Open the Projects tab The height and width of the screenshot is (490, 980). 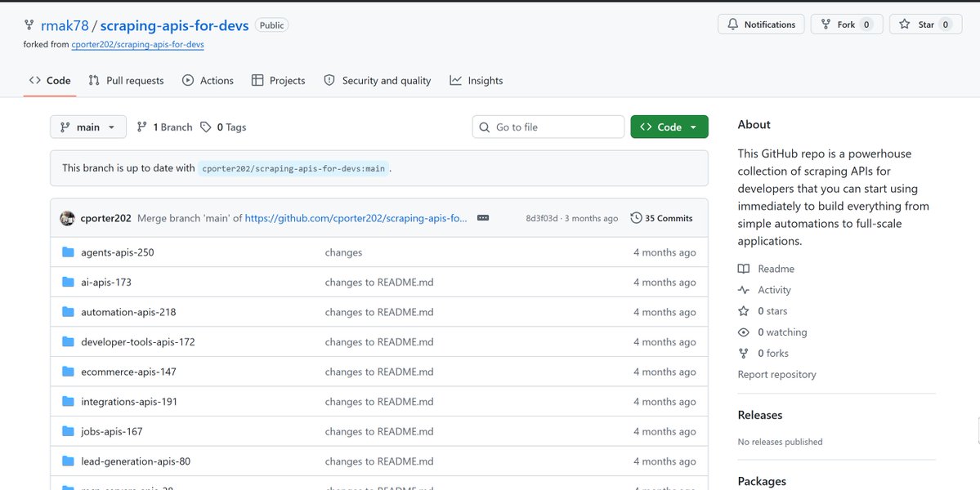(x=278, y=81)
